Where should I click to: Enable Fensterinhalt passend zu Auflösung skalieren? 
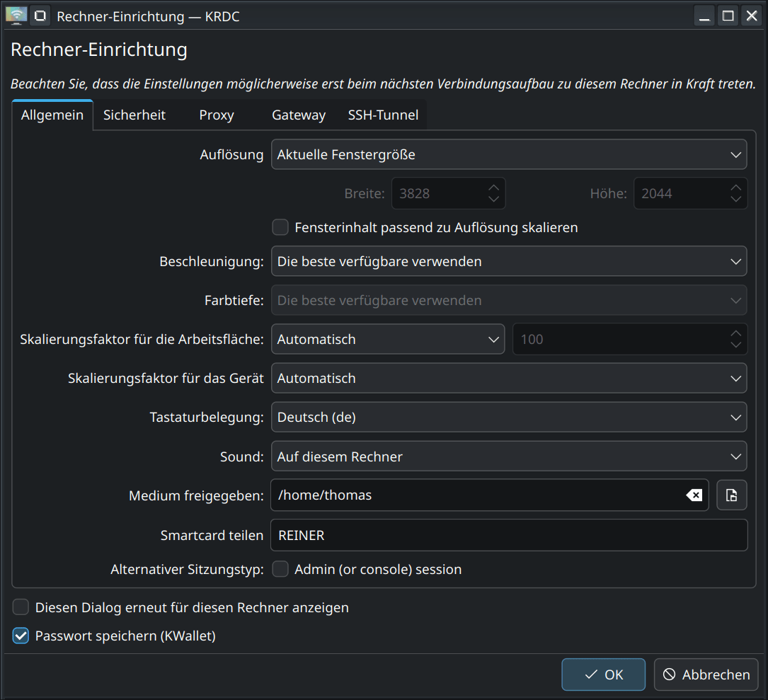(x=281, y=227)
